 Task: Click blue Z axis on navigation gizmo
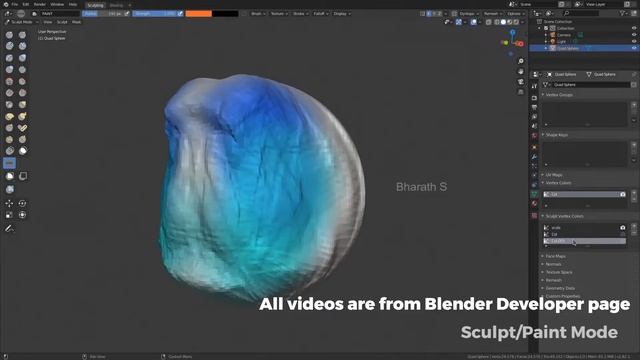tap(513, 32)
